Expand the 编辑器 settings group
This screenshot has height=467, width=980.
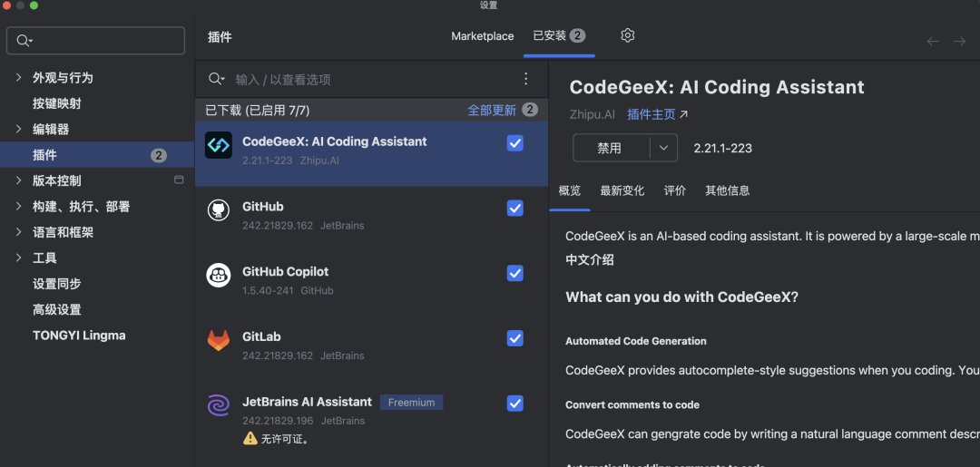point(19,130)
